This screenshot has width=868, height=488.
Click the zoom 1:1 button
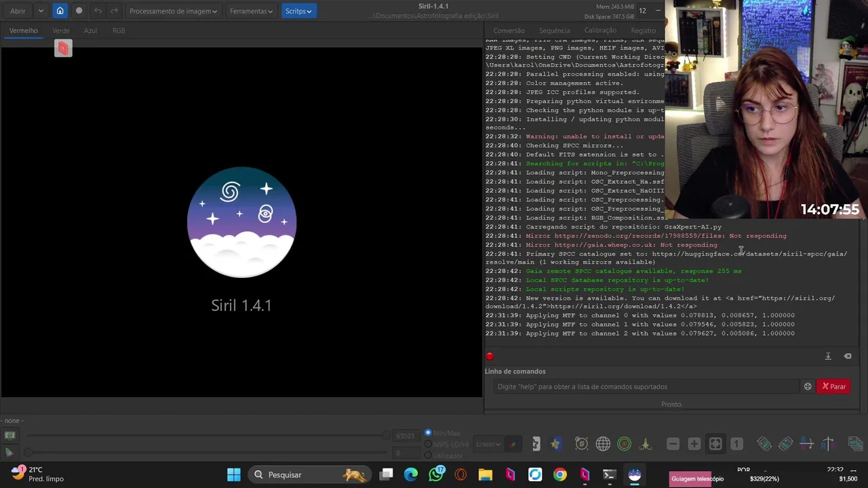736,444
